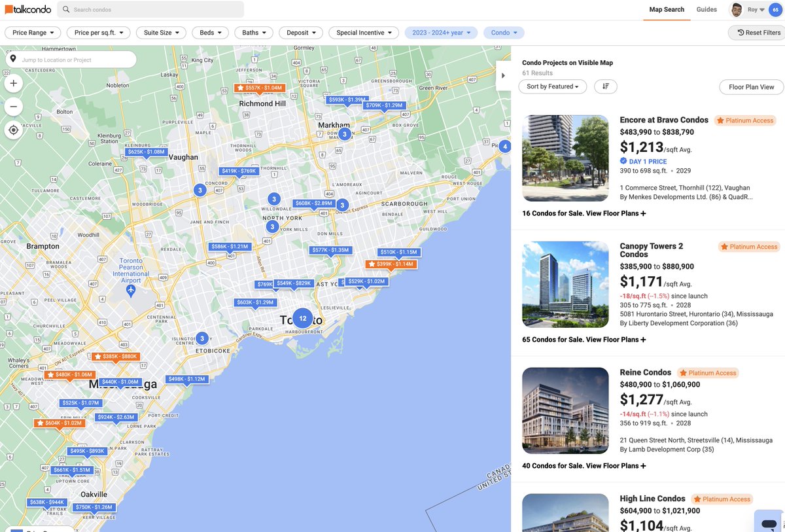Collapse the results panel with arrow handle
Viewport: 785px width, 532px height.
pyautogui.click(x=503, y=75)
